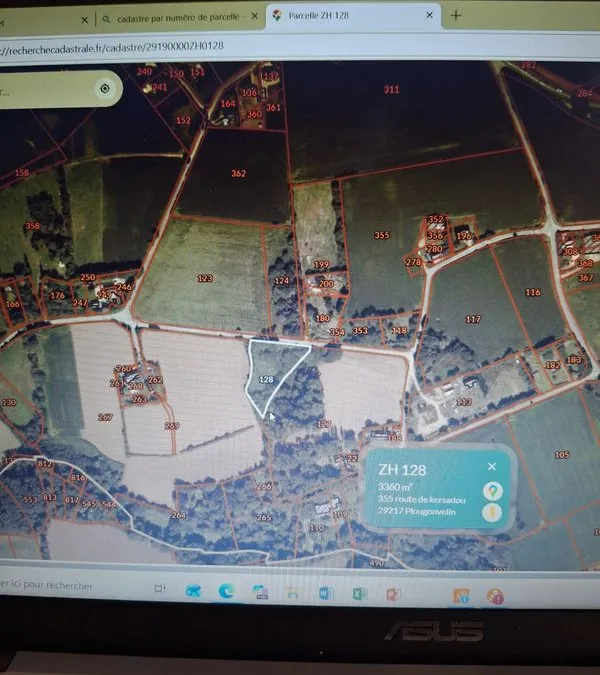The height and width of the screenshot is (675, 600).
Task: Click parcel 180 label
Action: pyautogui.click(x=322, y=318)
